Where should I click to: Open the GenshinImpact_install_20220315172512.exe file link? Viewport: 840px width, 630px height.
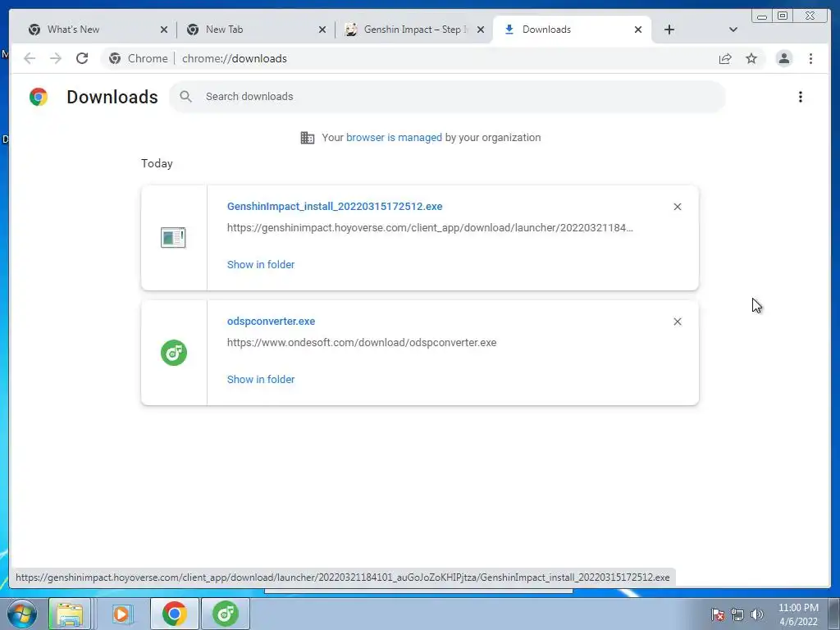pos(335,206)
